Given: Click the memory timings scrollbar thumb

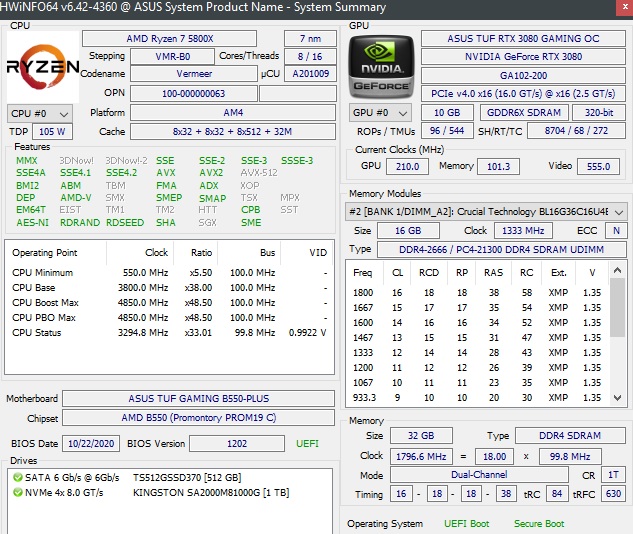Looking at the screenshot, I should point(617,308).
